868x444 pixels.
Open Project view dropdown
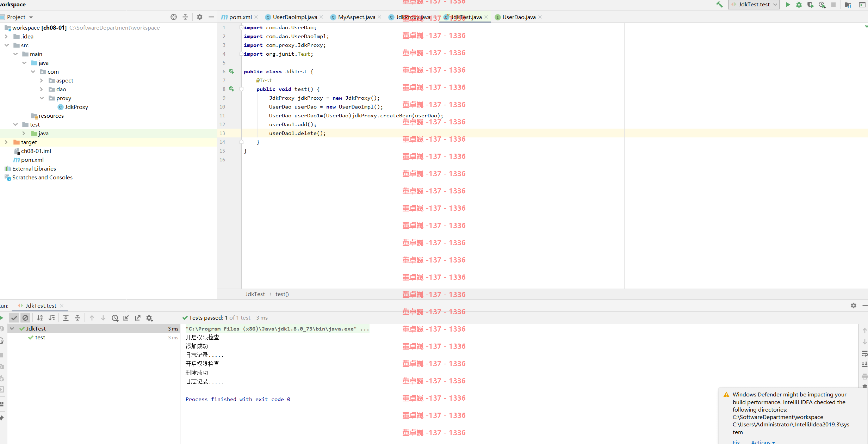(20, 17)
